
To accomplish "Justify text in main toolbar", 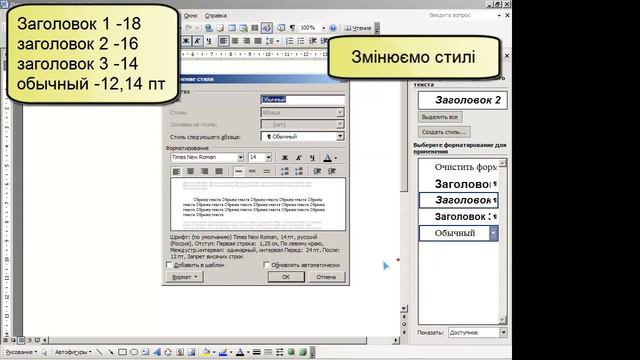I will pos(258,41).
